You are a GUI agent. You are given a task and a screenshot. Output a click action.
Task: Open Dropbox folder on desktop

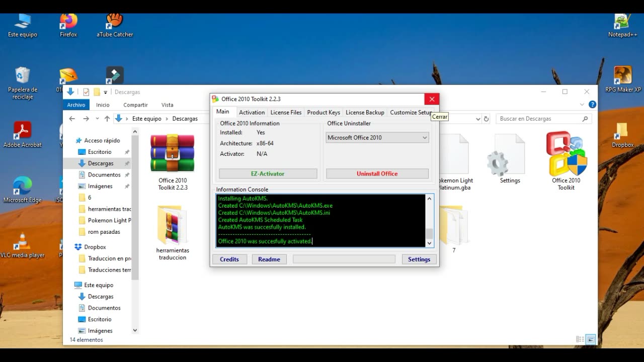click(623, 135)
